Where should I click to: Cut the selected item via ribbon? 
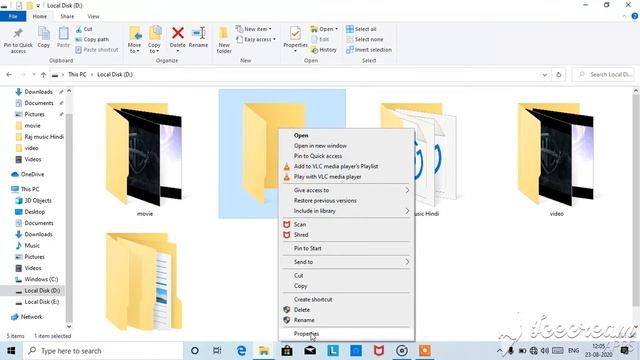[x=84, y=29]
